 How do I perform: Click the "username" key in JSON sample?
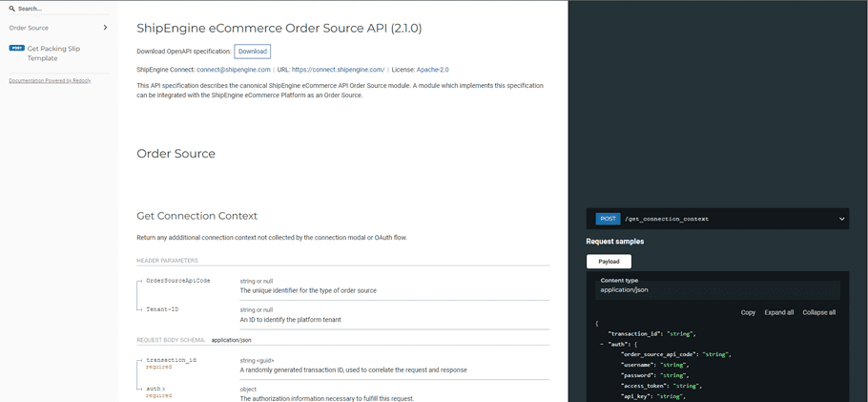[x=639, y=365]
